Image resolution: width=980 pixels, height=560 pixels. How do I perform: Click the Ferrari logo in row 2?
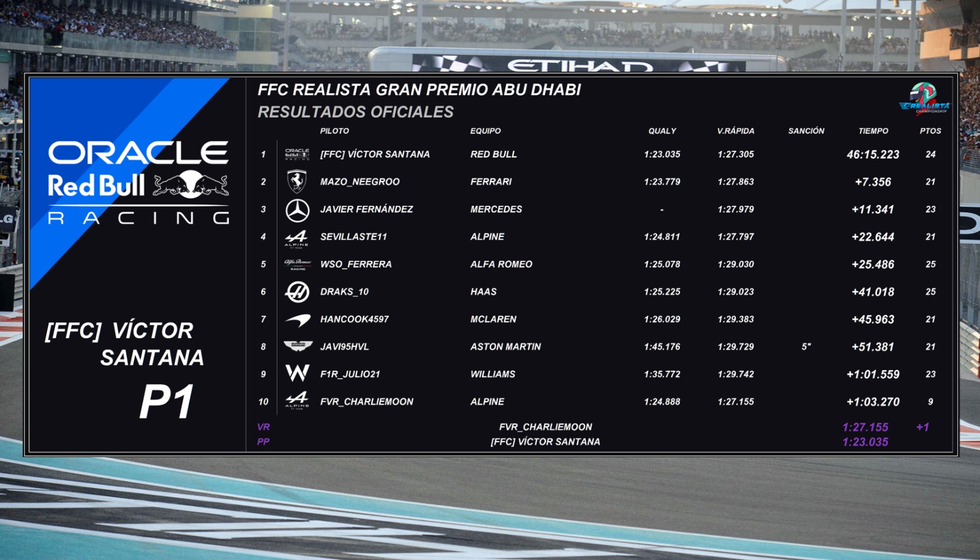pos(297,181)
